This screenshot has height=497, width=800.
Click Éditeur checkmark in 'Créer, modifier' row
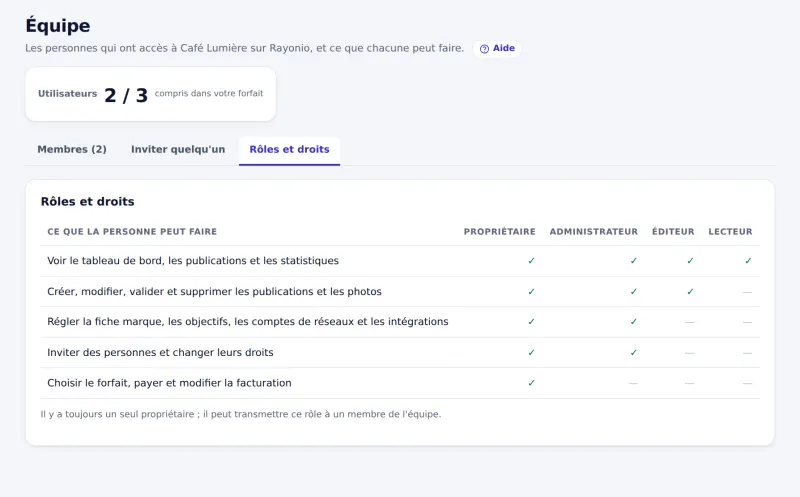pos(690,292)
